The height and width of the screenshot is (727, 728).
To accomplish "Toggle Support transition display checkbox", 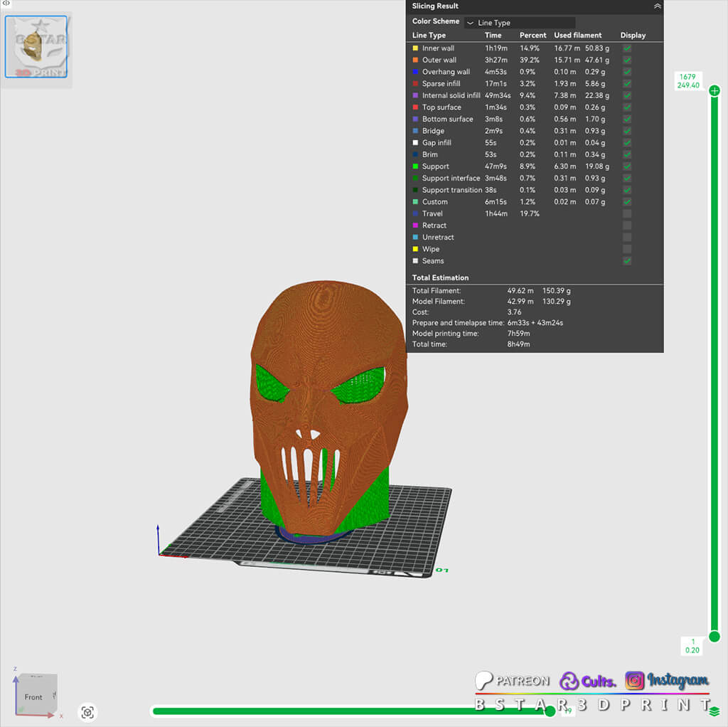I will [627, 190].
